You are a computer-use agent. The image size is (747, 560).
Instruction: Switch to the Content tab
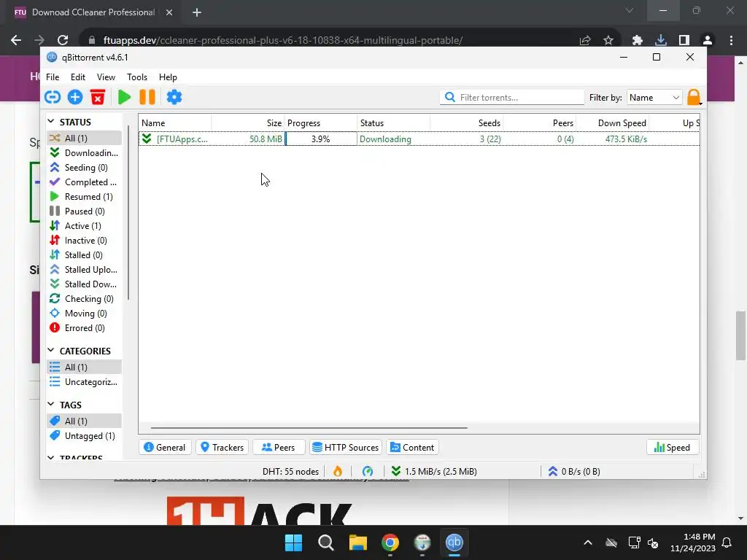(413, 448)
